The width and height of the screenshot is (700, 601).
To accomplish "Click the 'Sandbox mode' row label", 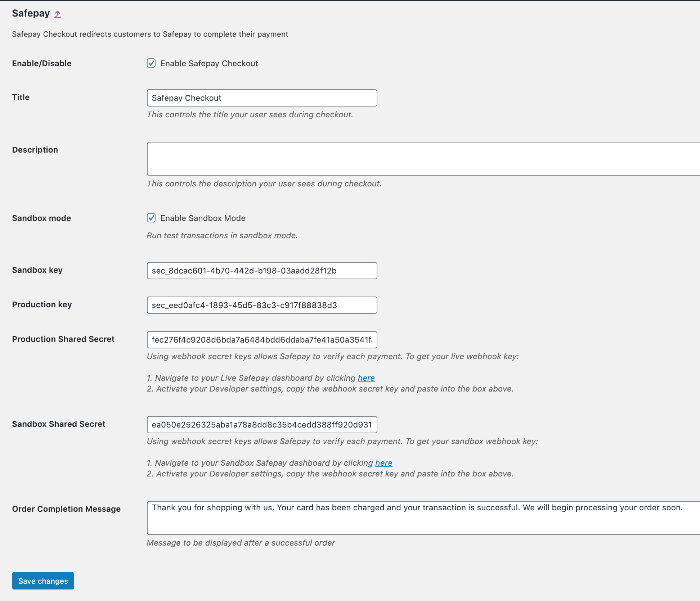I will (41, 218).
